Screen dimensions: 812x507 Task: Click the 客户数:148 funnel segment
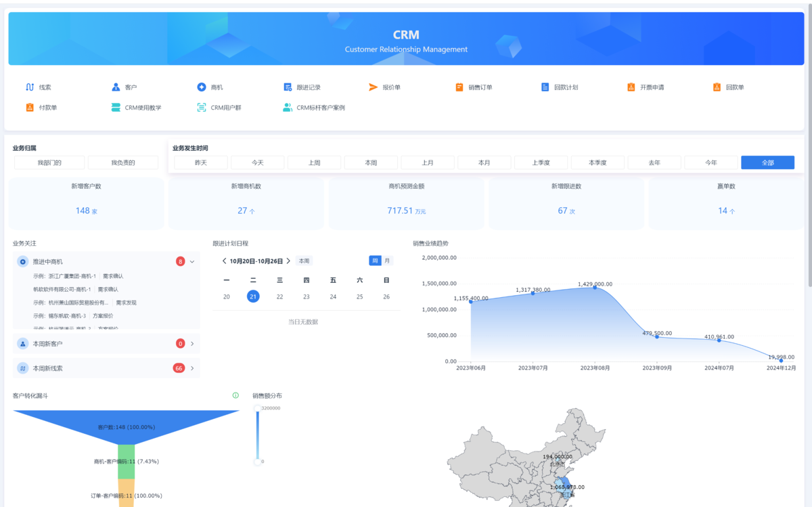coord(127,427)
